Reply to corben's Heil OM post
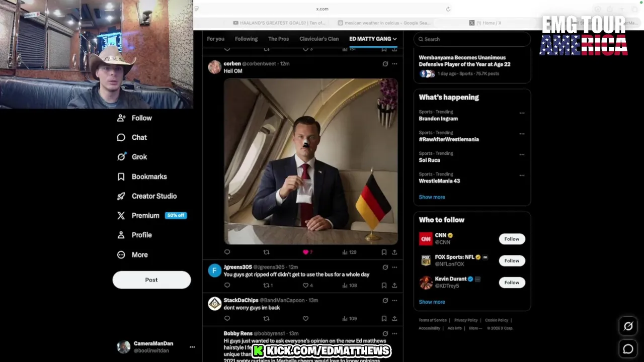This screenshot has width=644, height=362. pyautogui.click(x=227, y=252)
